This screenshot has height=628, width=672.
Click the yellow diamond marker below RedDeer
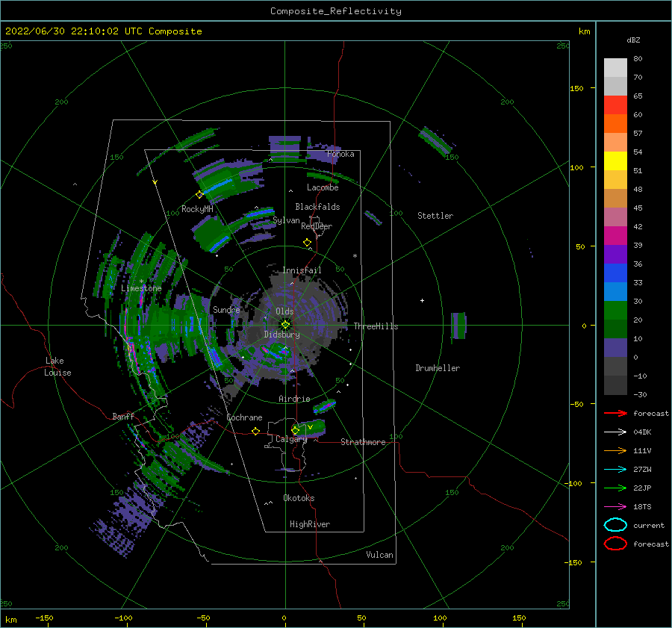tap(307, 243)
